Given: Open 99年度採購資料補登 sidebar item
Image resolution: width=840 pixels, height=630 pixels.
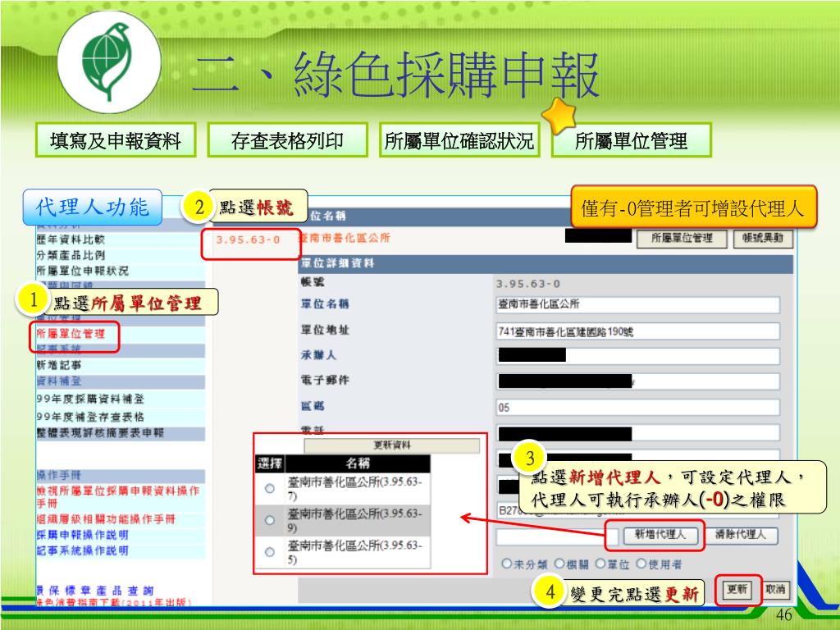Looking at the screenshot, I should 90,399.
